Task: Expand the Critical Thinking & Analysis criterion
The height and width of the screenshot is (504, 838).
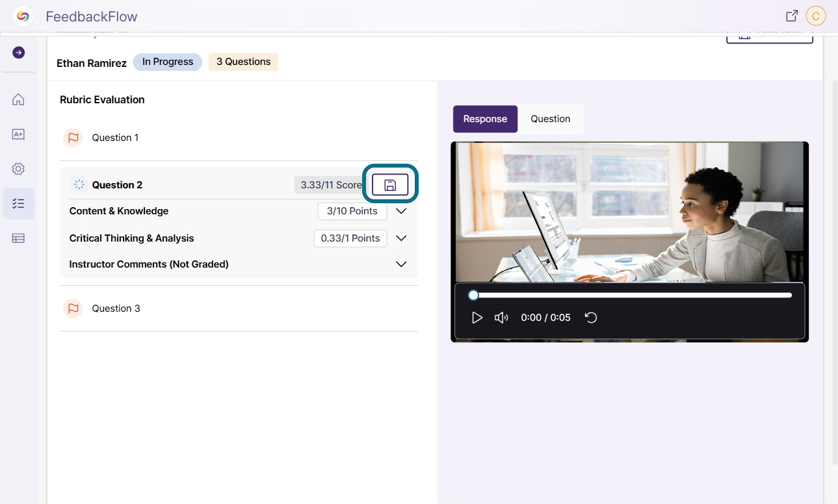Action: (x=401, y=238)
